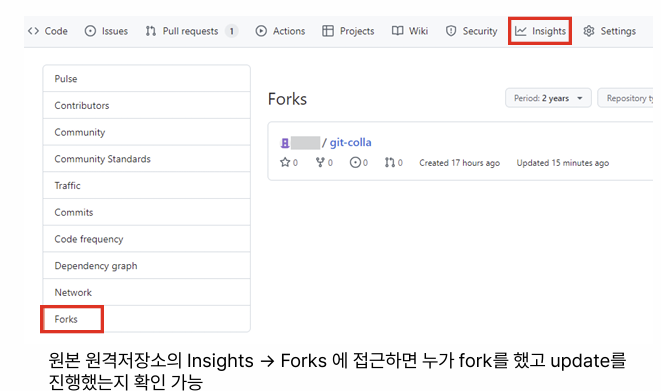The height and width of the screenshot is (391, 661).
Task: Select Traffic in the Insights sidebar
Action: pos(146,185)
